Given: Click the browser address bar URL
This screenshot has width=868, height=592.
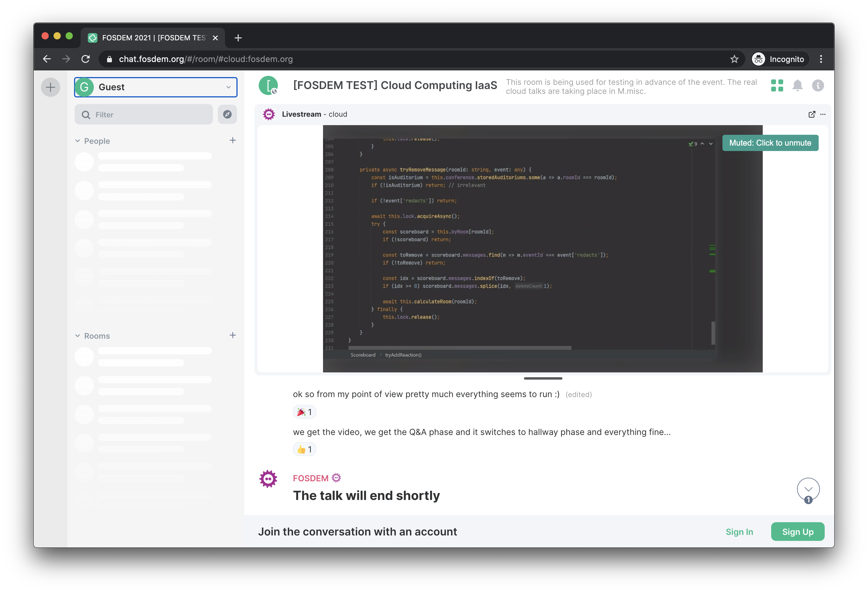Looking at the screenshot, I should (x=206, y=59).
